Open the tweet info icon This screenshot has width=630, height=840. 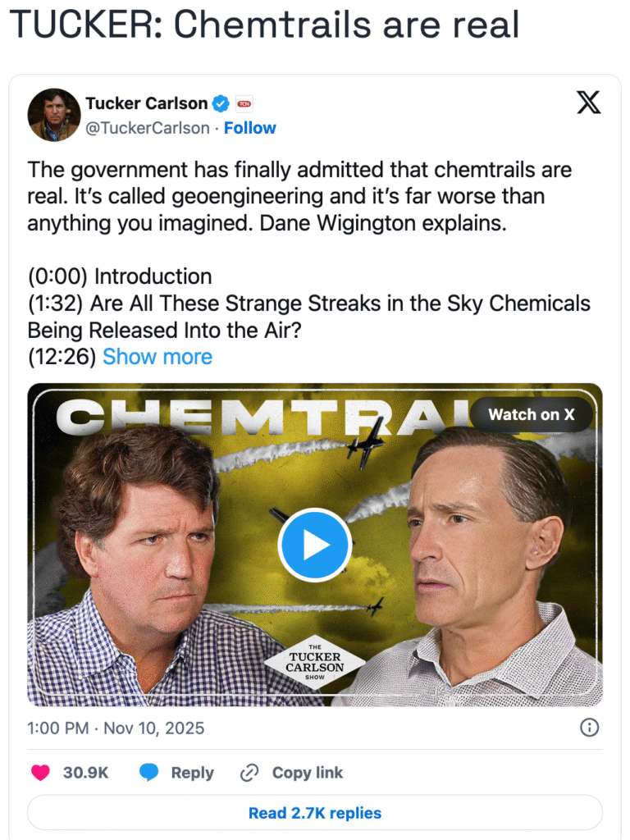pyautogui.click(x=589, y=728)
